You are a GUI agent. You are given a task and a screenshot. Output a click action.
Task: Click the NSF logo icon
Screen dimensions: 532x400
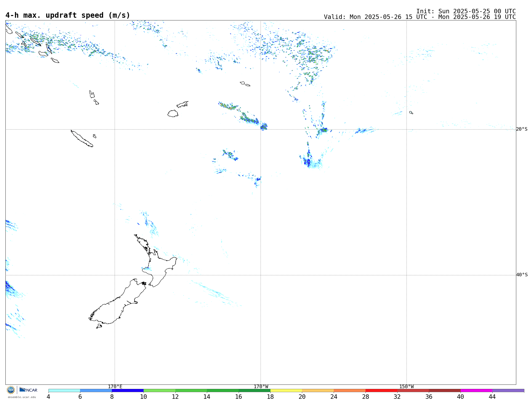coord(11,390)
